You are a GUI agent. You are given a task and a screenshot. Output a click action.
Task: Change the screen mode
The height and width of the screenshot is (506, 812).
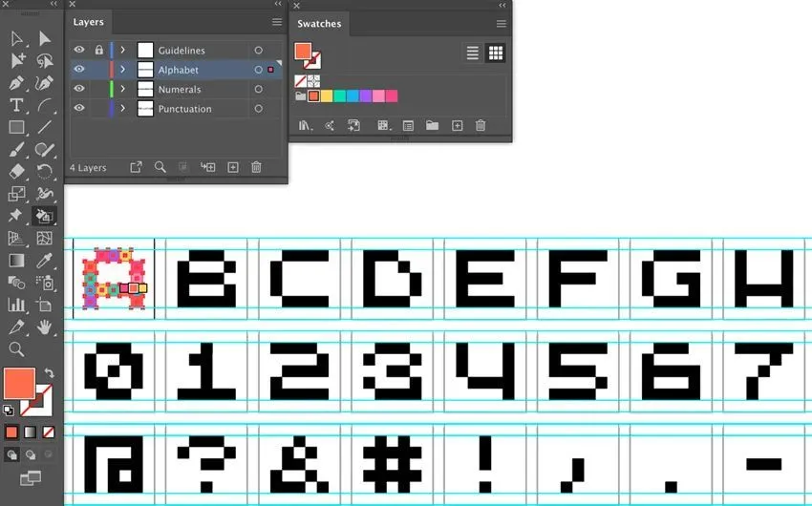pyautogui.click(x=31, y=478)
